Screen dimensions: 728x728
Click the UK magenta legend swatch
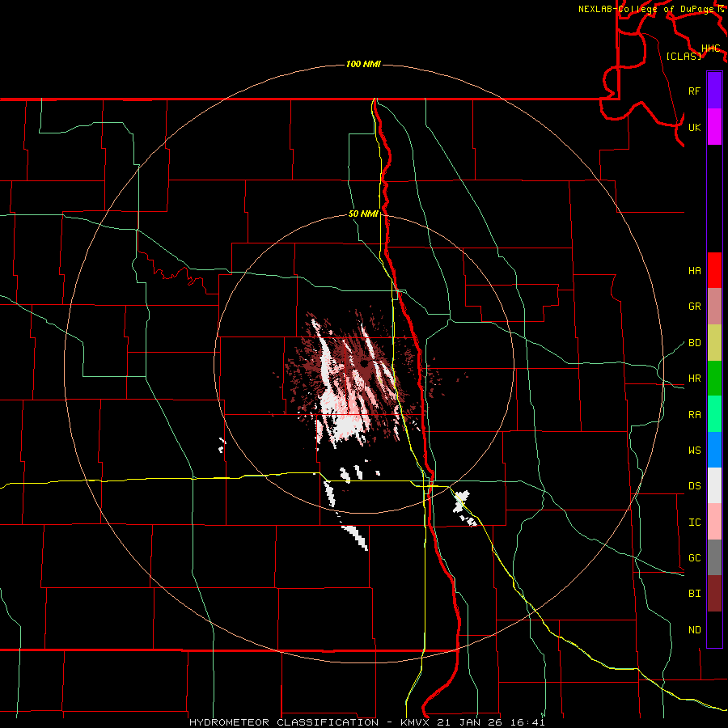[x=714, y=127]
